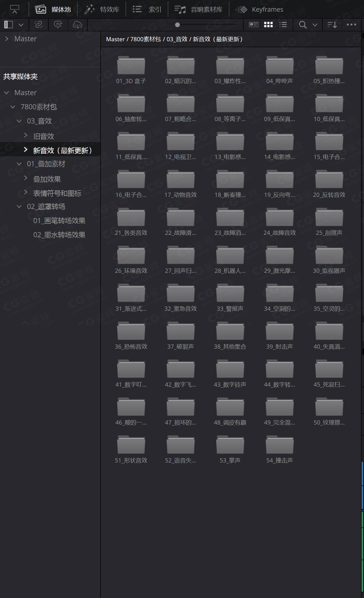Select the 30_监视器声 folder
This screenshot has width=364, height=598.
click(329, 260)
